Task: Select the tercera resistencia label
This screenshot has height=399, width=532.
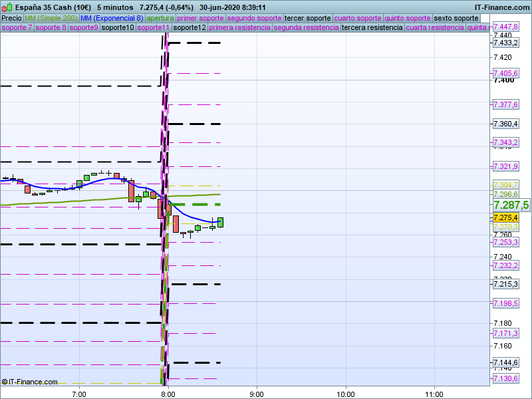Action: click(372, 27)
